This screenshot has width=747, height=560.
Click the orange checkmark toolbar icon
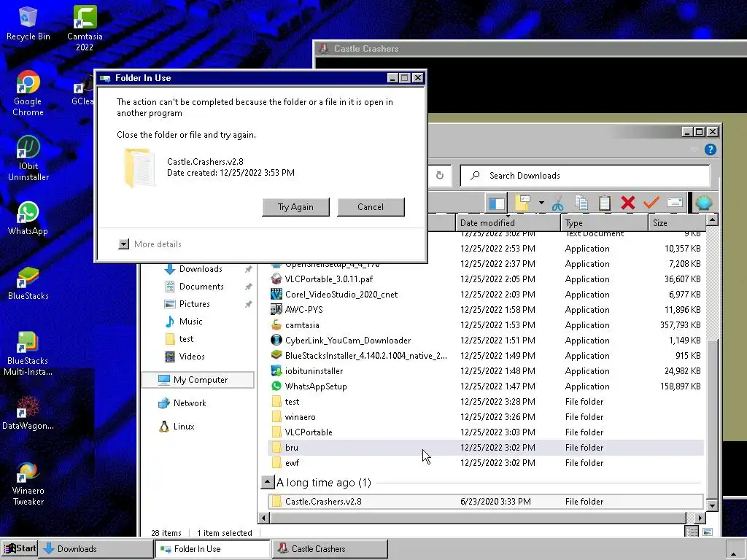[651, 203]
